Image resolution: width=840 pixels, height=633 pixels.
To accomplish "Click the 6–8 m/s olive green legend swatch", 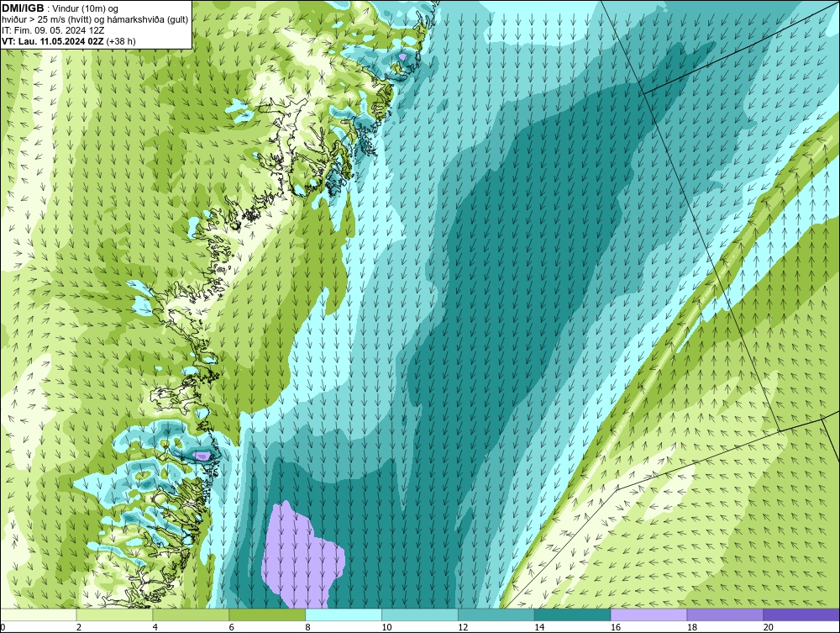I will [x=267, y=615].
